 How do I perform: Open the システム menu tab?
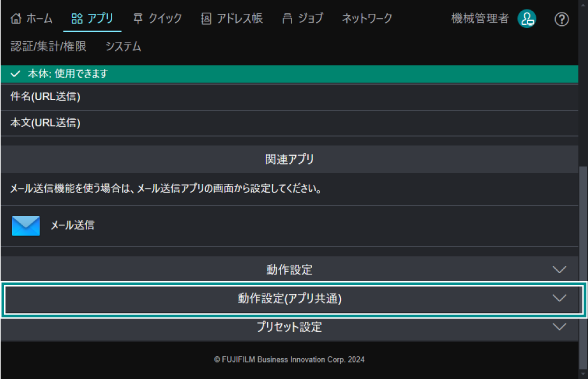(123, 46)
